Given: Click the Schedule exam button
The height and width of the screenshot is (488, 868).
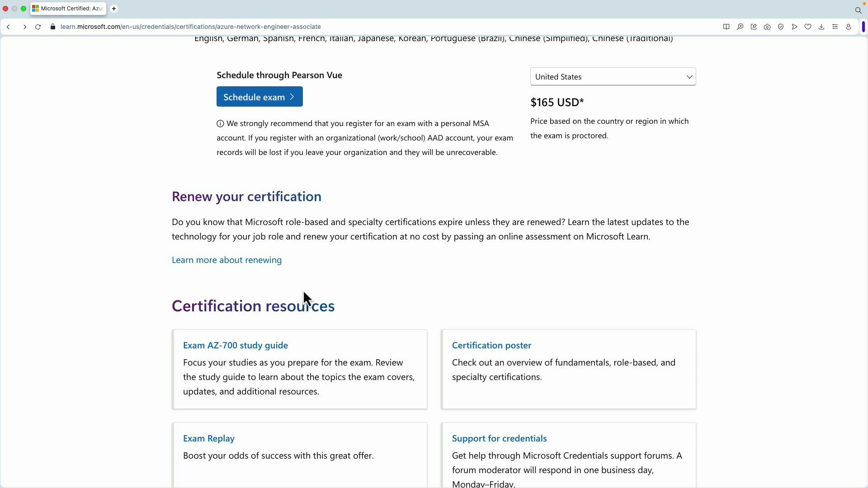Looking at the screenshot, I should point(259,96).
